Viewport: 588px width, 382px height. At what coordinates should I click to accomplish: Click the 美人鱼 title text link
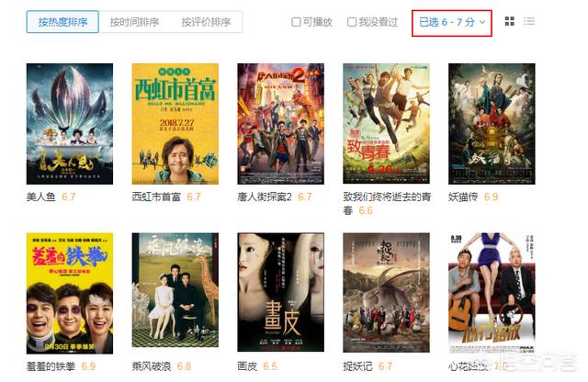[40, 197]
